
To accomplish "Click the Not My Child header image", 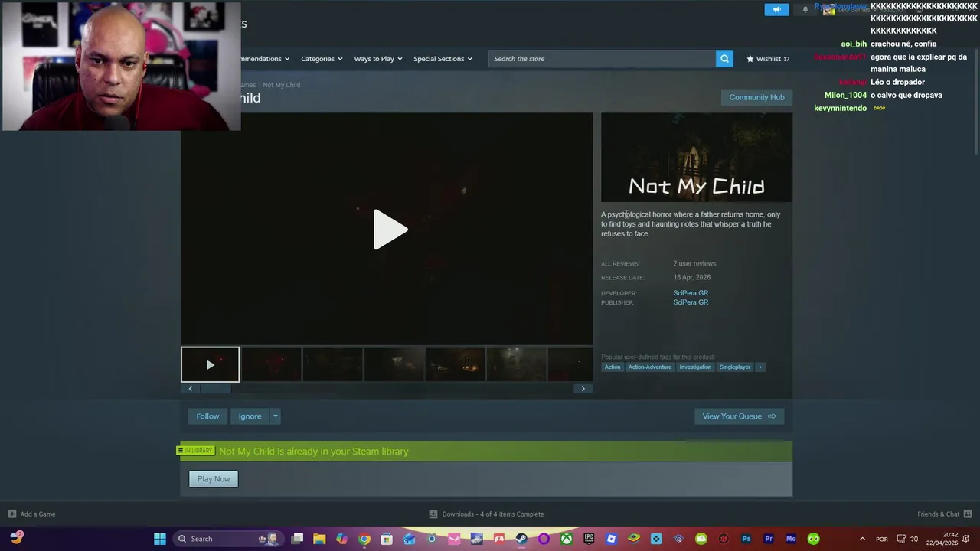I will pos(697,158).
